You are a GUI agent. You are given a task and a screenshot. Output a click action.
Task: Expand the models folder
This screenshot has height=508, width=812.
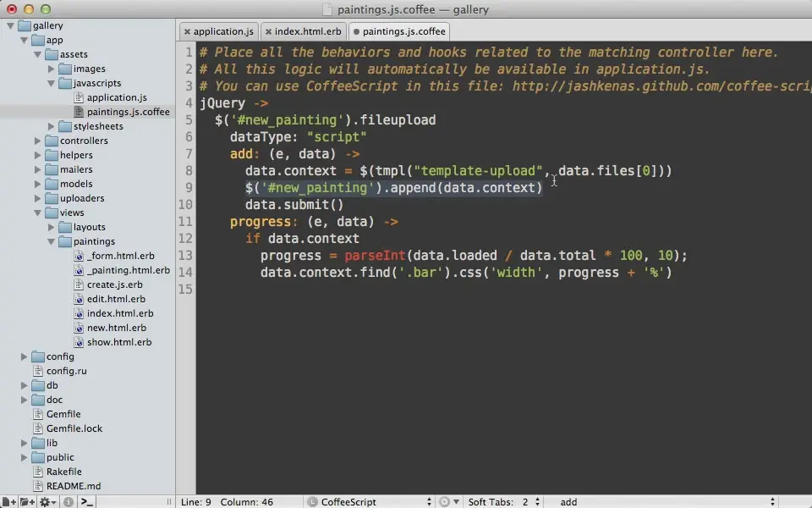37,184
